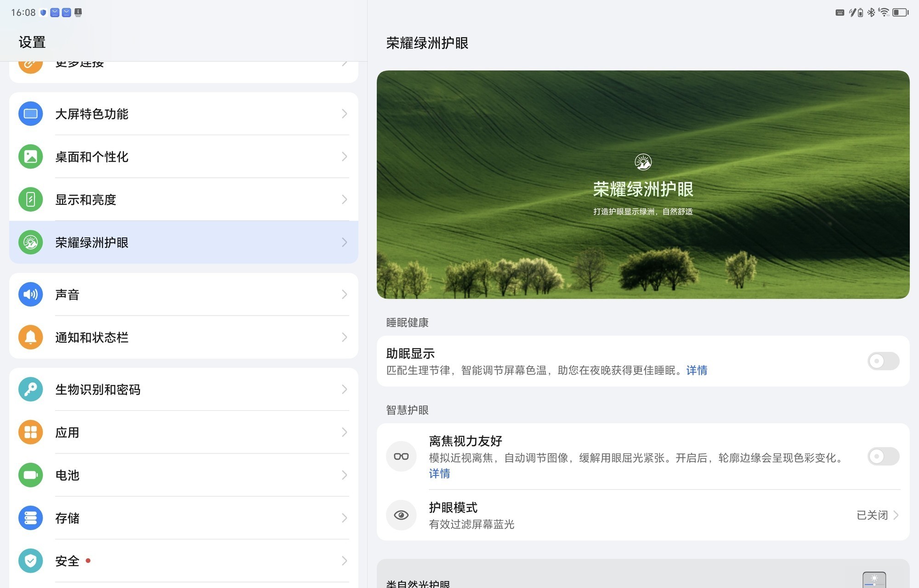Tap the green hills 荣耀绿洲护眼 banner
This screenshot has height=588, width=919.
coord(643,184)
